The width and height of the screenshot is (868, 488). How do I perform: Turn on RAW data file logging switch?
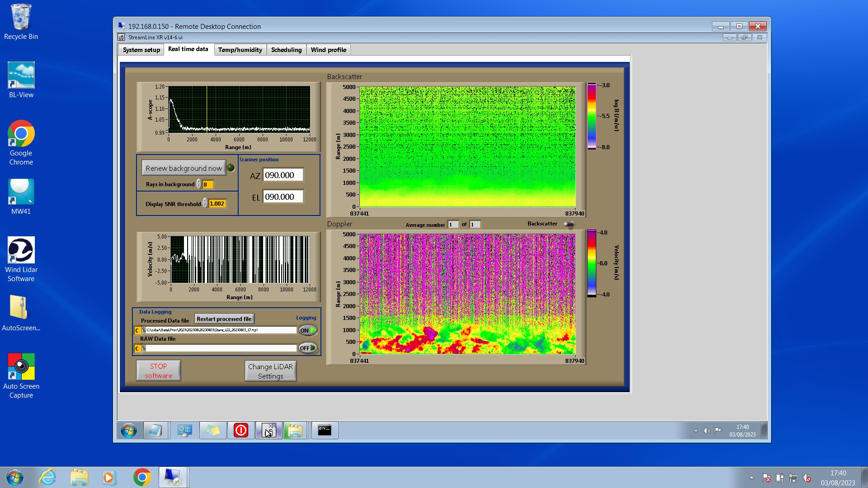pos(308,348)
